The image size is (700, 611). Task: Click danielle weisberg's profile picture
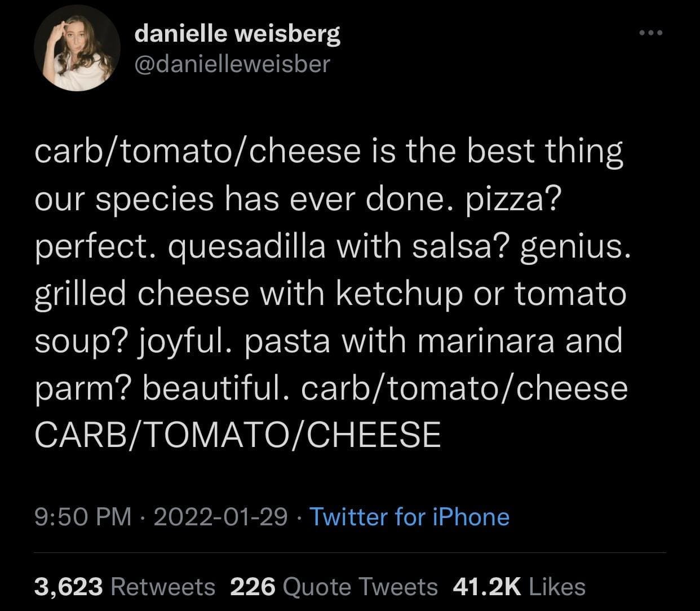tap(77, 49)
